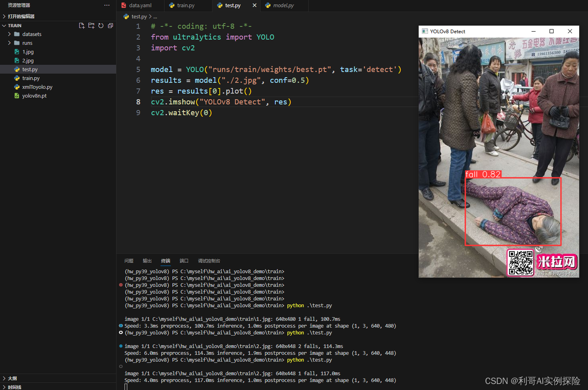This screenshot has width=588, height=390.
Task: Click the image file icon beside 2.jpg
Action: click(x=17, y=61)
